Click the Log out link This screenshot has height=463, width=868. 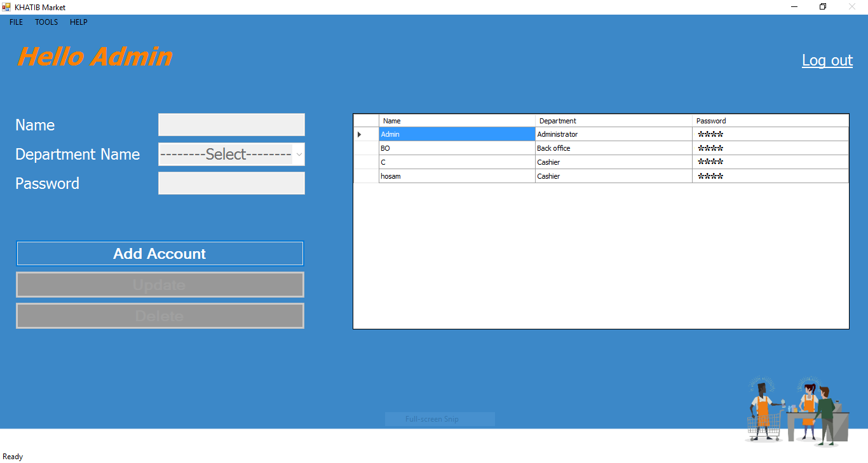point(827,60)
